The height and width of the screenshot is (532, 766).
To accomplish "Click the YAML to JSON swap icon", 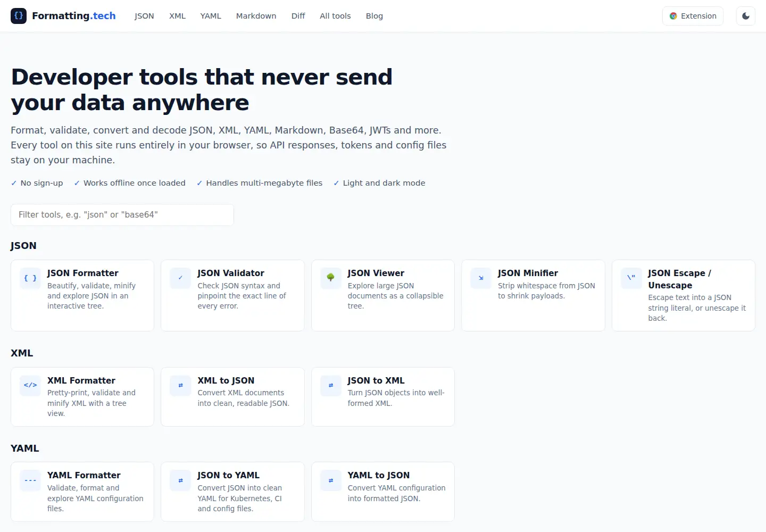I will (331, 480).
